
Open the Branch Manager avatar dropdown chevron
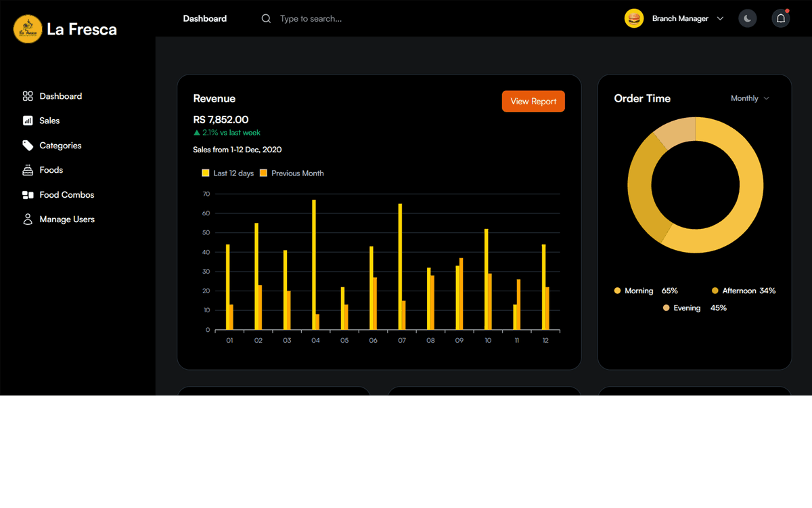pyautogui.click(x=719, y=18)
